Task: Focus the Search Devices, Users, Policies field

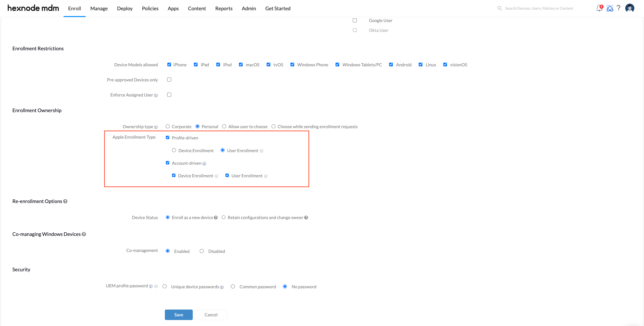Action: pyautogui.click(x=539, y=8)
